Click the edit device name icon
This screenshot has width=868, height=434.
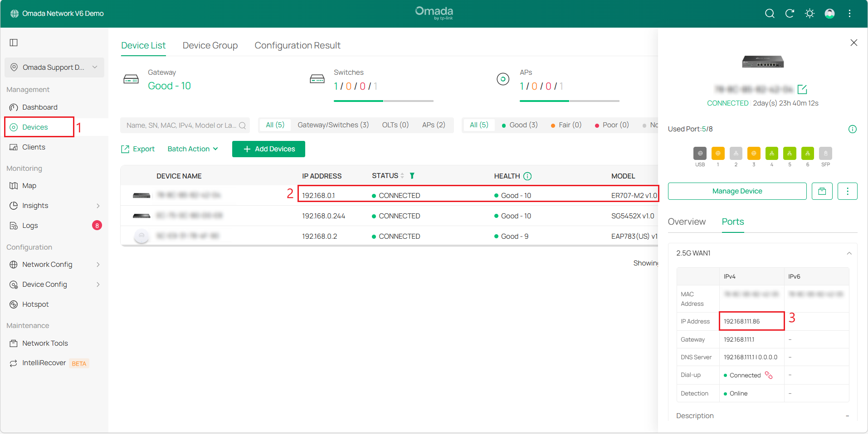(802, 89)
